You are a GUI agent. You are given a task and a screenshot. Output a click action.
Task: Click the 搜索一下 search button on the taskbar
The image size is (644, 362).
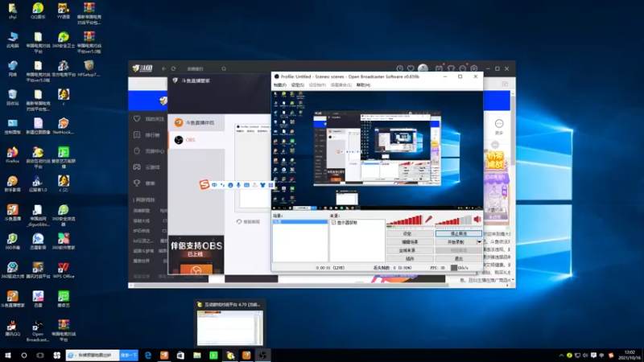tap(129, 356)
